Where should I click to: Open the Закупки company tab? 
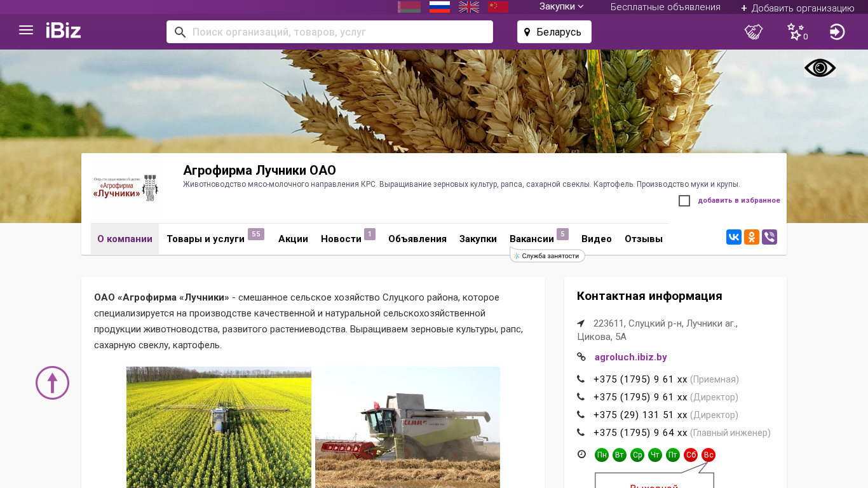(x=478, y=239)
